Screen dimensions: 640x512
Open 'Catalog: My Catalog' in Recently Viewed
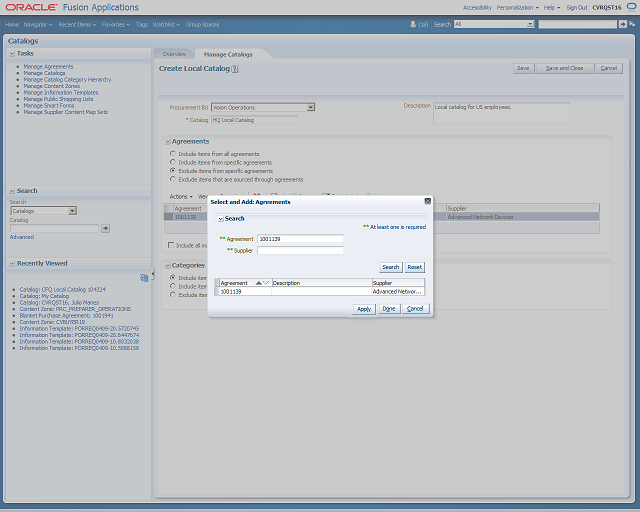point(44,296)
